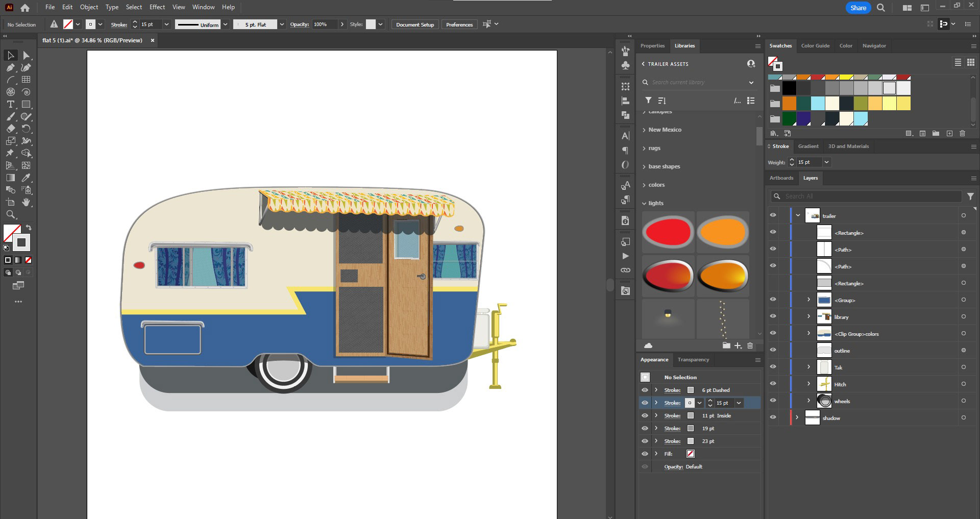Screen dimensions: 980x519
Task: Select the Rectangle tool
Action: pos(27,104)
